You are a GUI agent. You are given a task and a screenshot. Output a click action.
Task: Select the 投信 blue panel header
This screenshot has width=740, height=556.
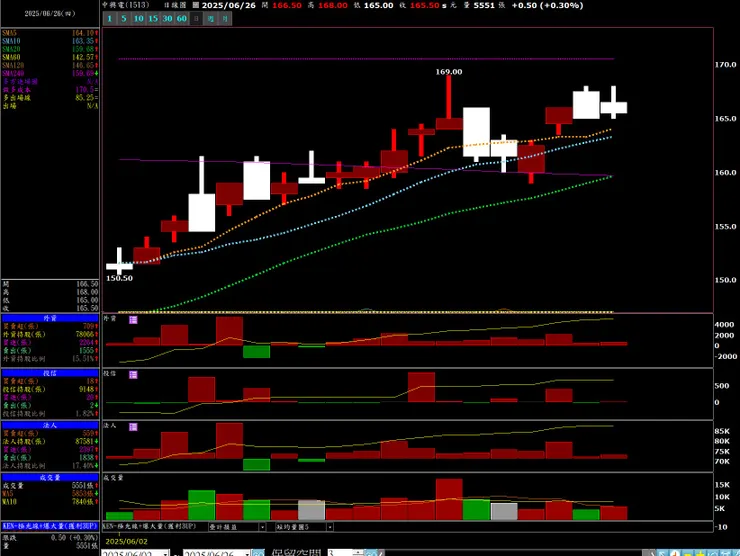pos(50,373)
